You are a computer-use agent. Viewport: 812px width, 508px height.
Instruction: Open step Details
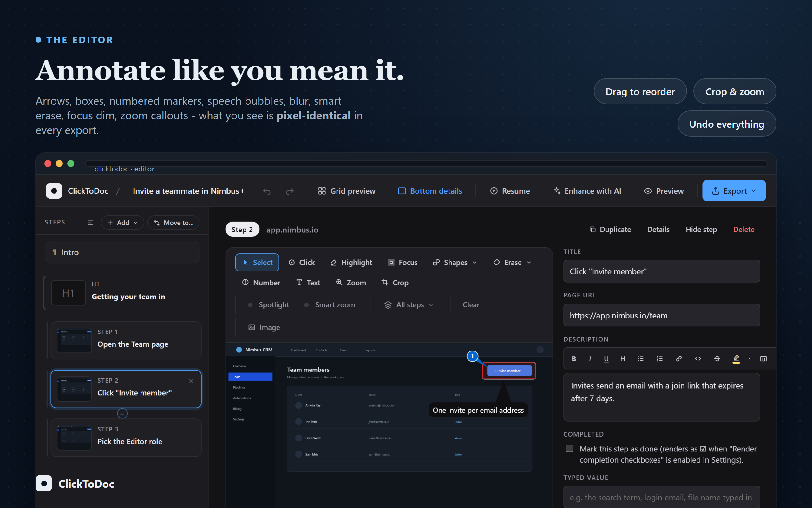[658, 230]
